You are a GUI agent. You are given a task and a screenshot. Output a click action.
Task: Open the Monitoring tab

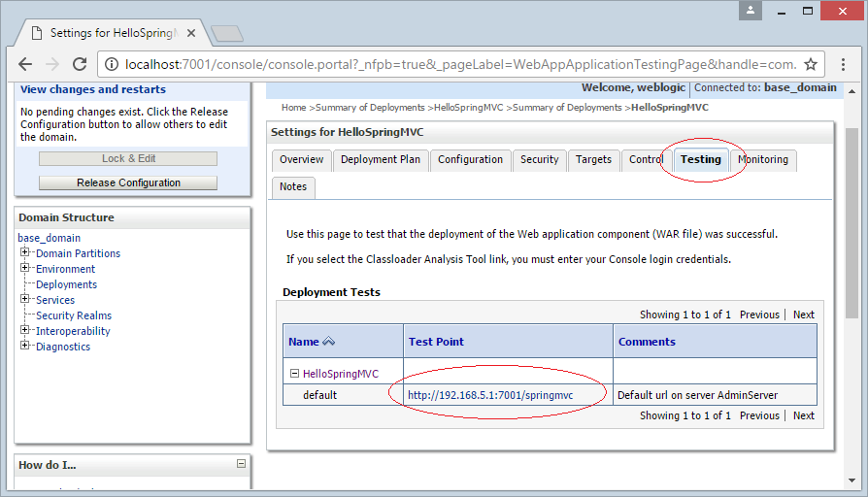[763, 160]
